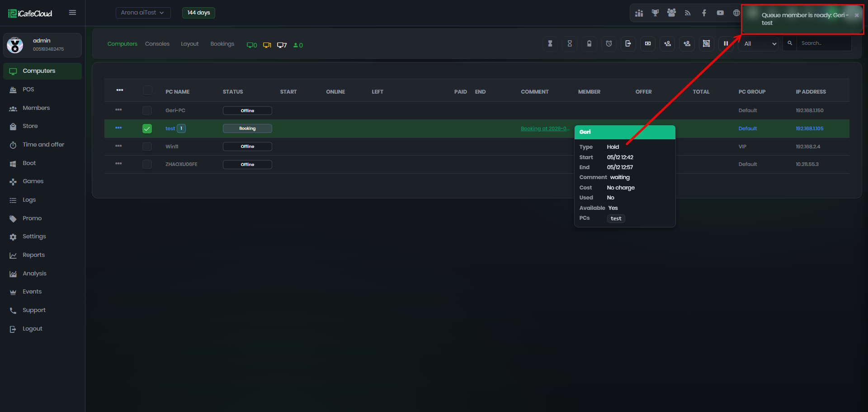Open the All filter dropdown

tap(758, 44)
